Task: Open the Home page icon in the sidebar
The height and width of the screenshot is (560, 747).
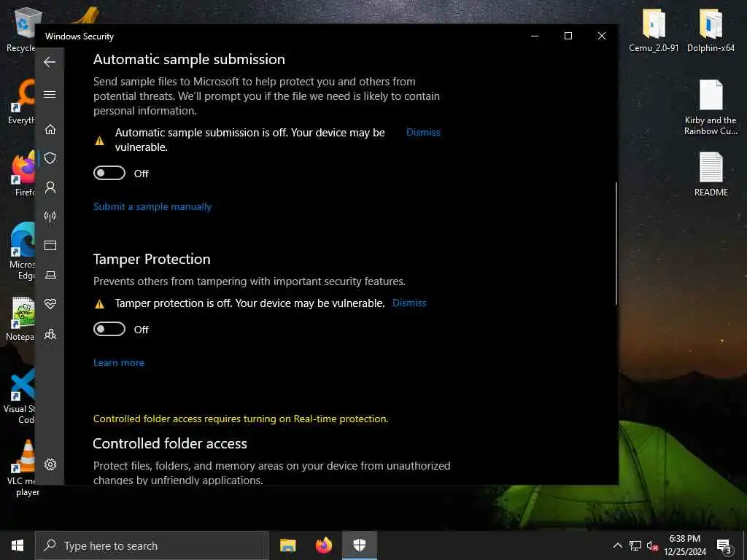Action: tap(50, 130)
